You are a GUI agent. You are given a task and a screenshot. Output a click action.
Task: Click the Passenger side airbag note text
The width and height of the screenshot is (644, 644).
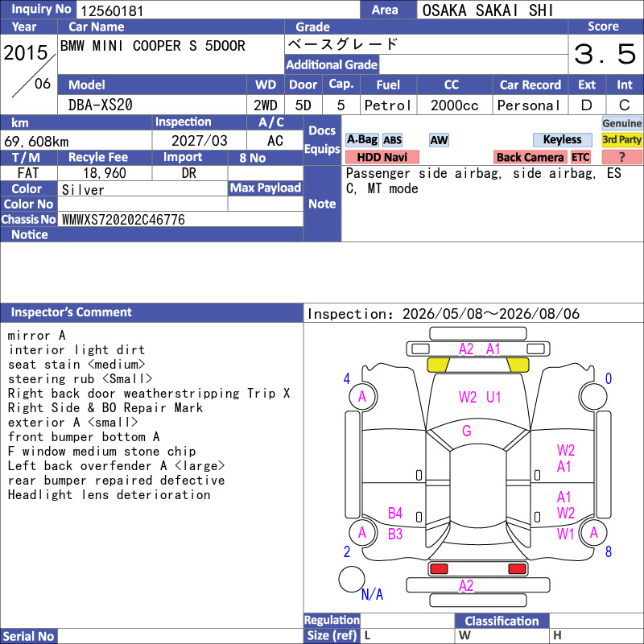[484, 181]
